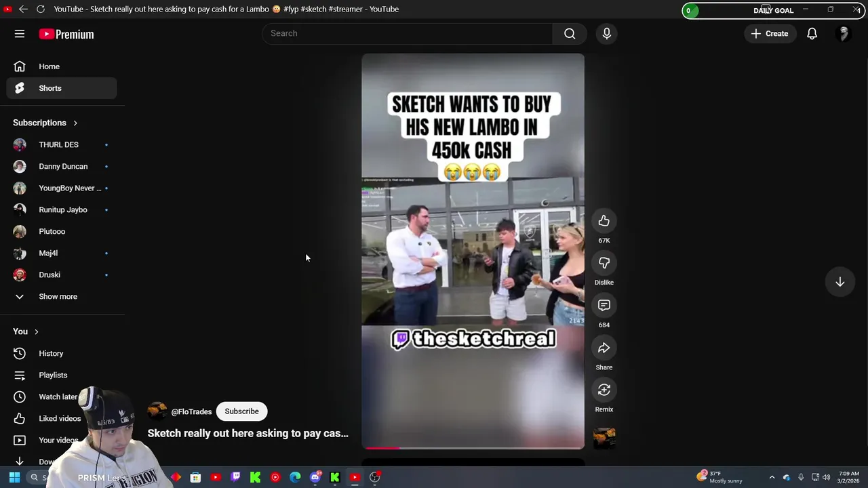Open the sound thumbnail below Remix

click(x=604, y=438)
